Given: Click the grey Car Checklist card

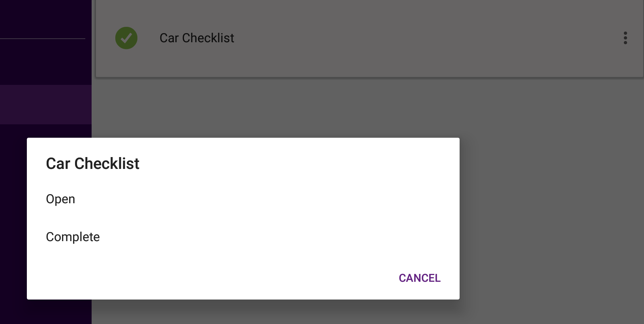Looking at the screenshot, I should point(355,38).
